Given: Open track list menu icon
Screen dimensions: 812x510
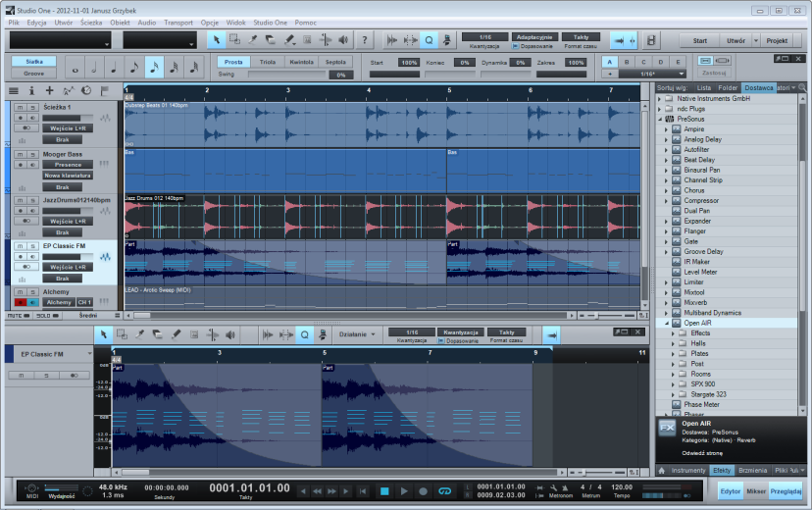Looking at the screenshot, I should coord(14,91).
